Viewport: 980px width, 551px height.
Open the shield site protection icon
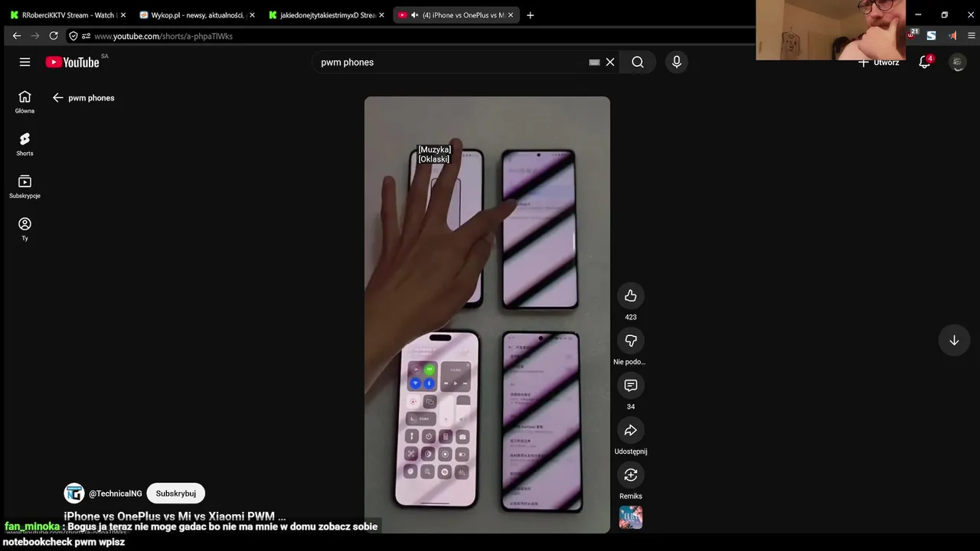click(73, 36)
